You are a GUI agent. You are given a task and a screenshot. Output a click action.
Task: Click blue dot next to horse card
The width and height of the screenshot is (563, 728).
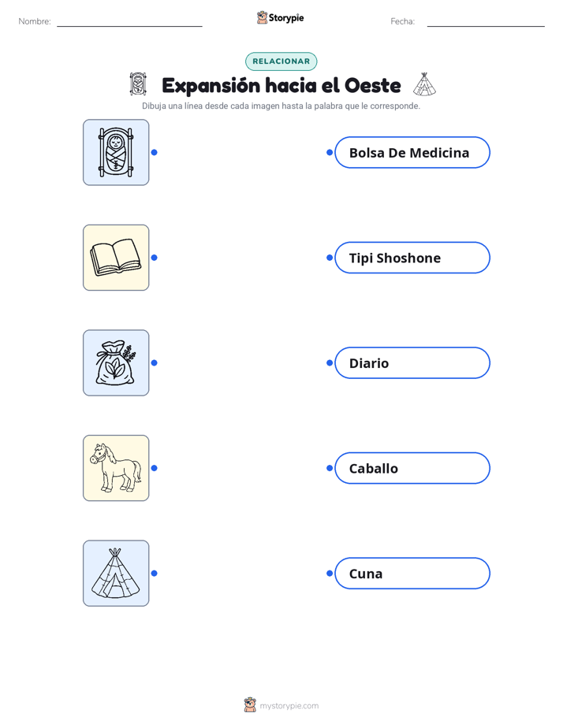coord(155,468)
